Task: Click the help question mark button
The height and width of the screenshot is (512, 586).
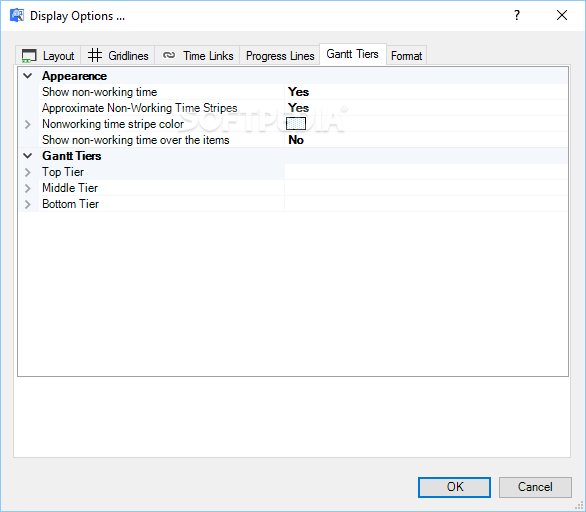Action: point(517,15)
